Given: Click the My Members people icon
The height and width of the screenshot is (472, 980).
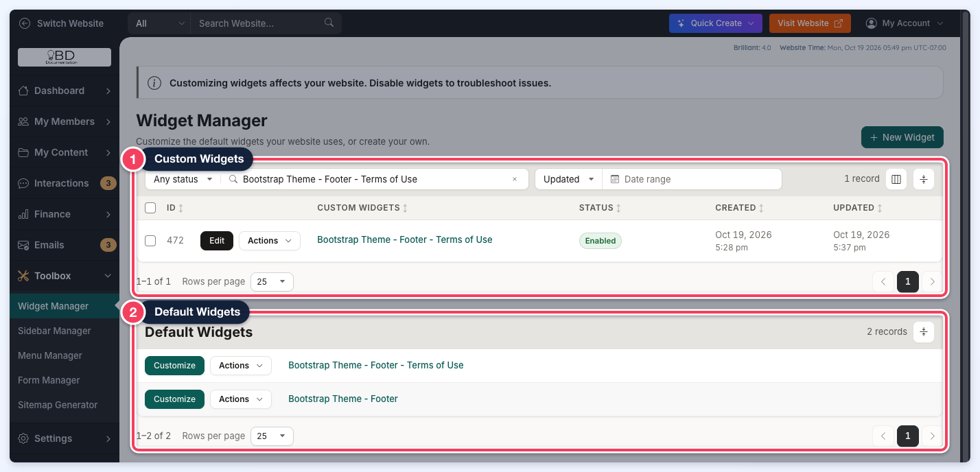Looking at the screenshot, I should pyautogui.click(x=23, y=121).
